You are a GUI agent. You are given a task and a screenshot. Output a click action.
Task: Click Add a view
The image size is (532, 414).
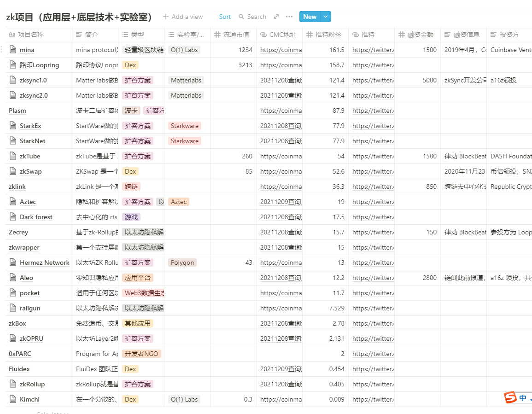tap(183, 17)
